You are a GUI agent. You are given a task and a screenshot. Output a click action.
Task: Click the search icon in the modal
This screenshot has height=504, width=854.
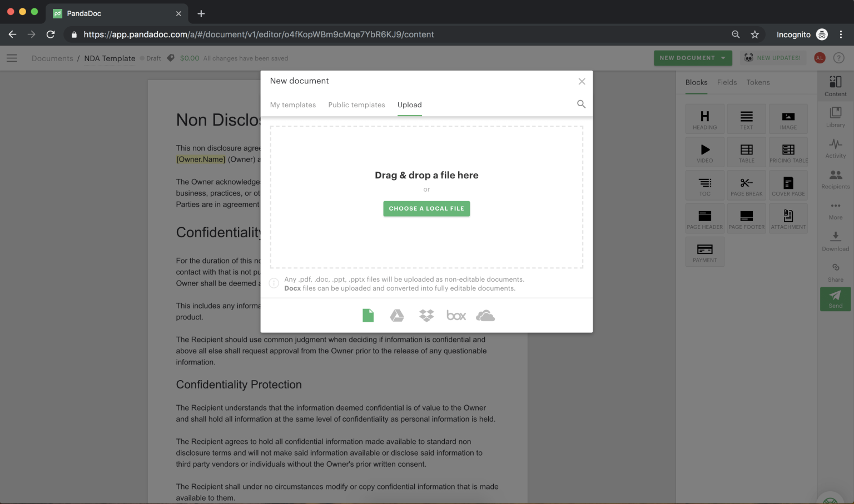[x=581, y=104]
